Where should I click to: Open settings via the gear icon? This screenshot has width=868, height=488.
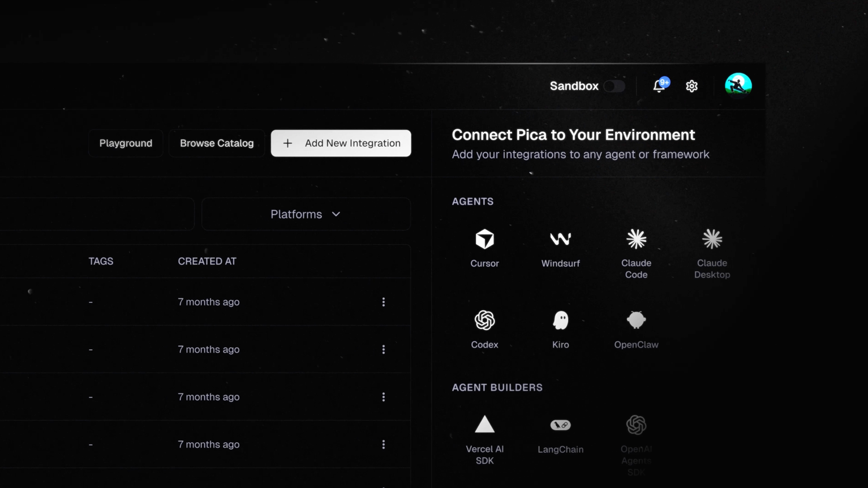(x=691, y=86)
